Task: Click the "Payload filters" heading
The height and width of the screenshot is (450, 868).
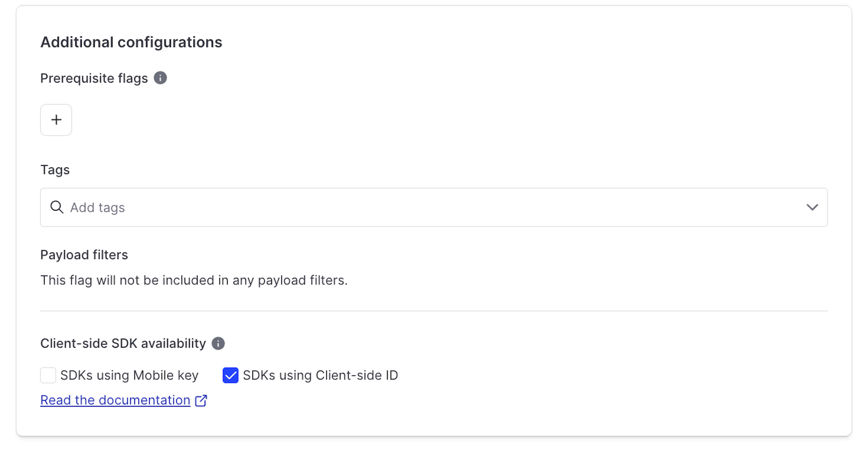Action: point(84,255)
